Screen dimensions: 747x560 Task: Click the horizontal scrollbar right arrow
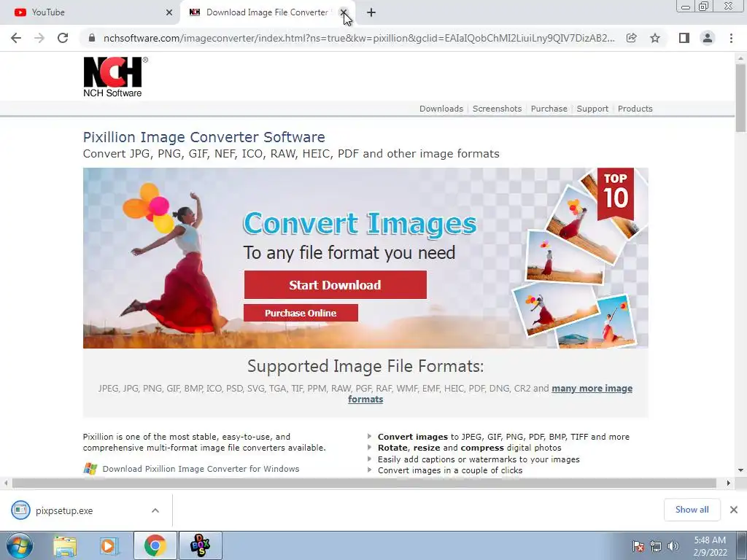pos(729,483)
